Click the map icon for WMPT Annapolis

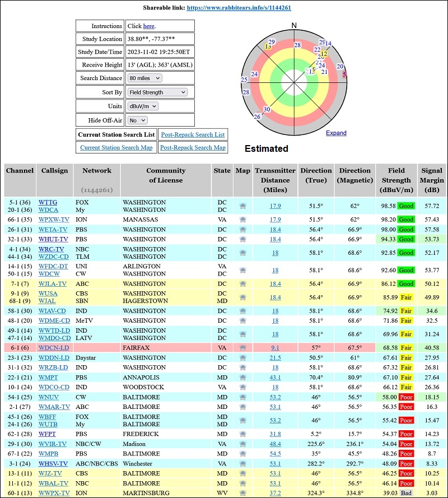coord(242,378)
